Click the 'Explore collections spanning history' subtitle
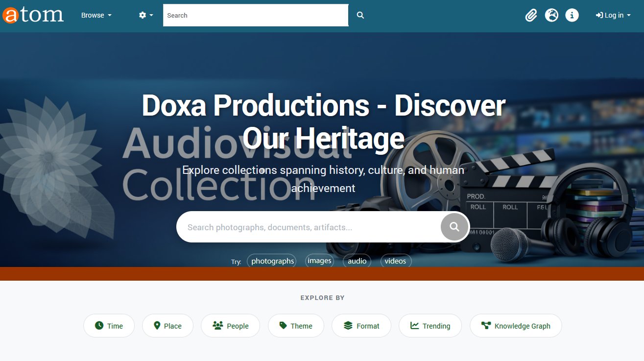 tap(323, 179)
